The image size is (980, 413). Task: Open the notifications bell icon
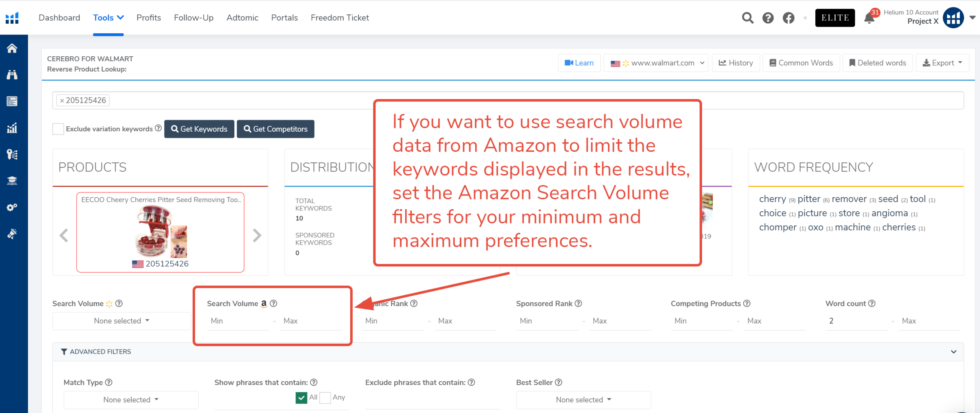[869, 18]
